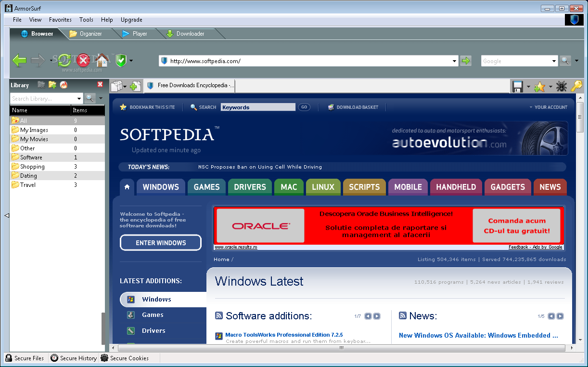The width and height of the screenshot is (588, 367).
Task: Open the Google search engine dropdown
Action: tap(554, 61)
